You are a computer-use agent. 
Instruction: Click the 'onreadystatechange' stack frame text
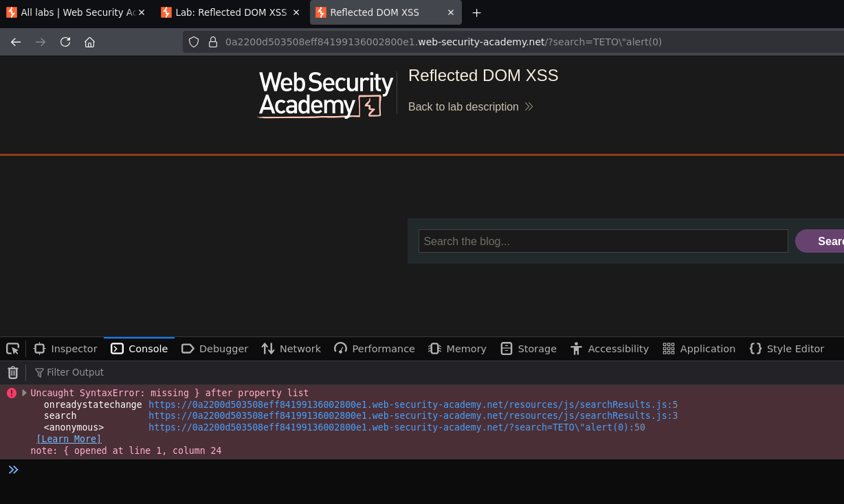pos(93,404)
